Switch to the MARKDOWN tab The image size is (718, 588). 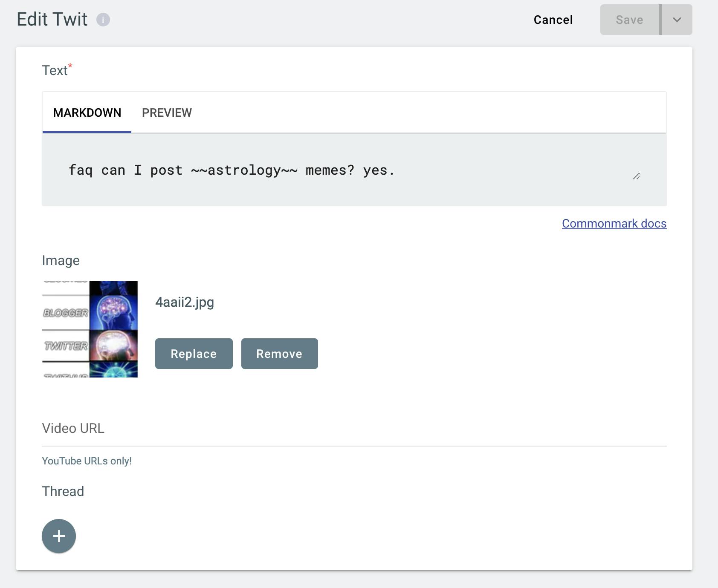(87, 112)
